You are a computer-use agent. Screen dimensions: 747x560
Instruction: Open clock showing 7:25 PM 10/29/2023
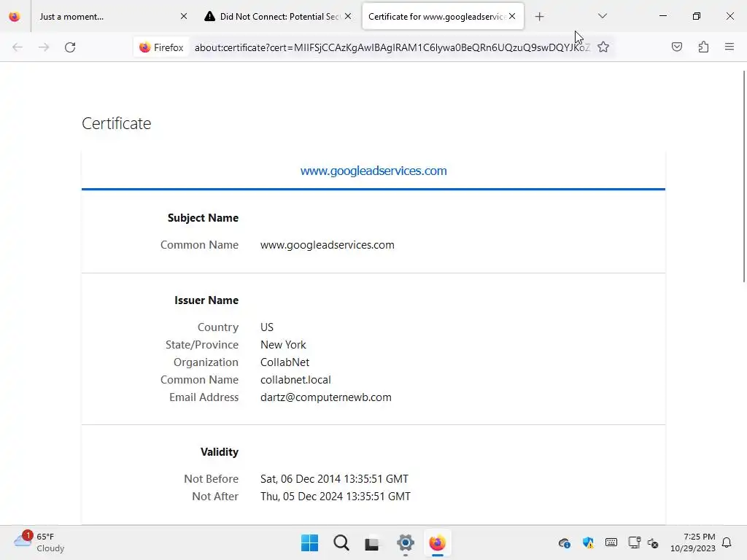coord(693,542)
